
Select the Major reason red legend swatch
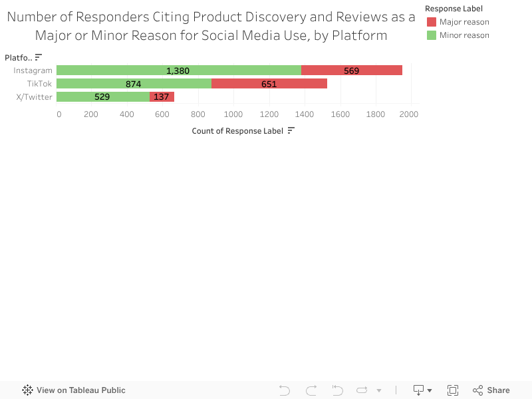tap(431, 22)
